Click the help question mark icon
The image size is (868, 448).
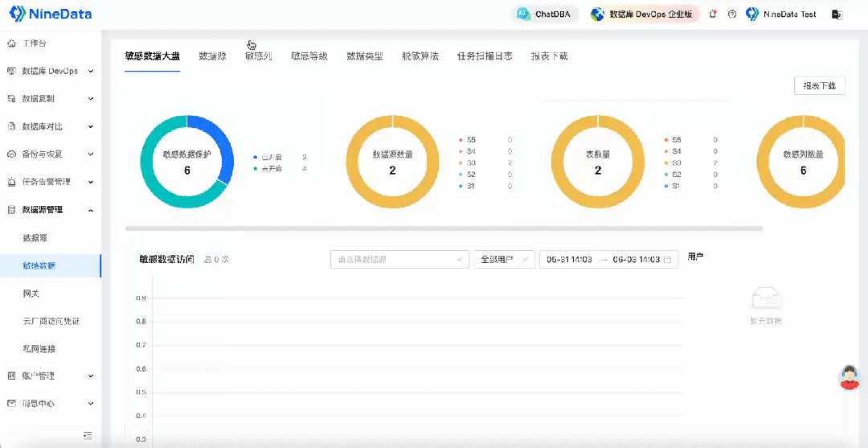(x=732, y=14)
